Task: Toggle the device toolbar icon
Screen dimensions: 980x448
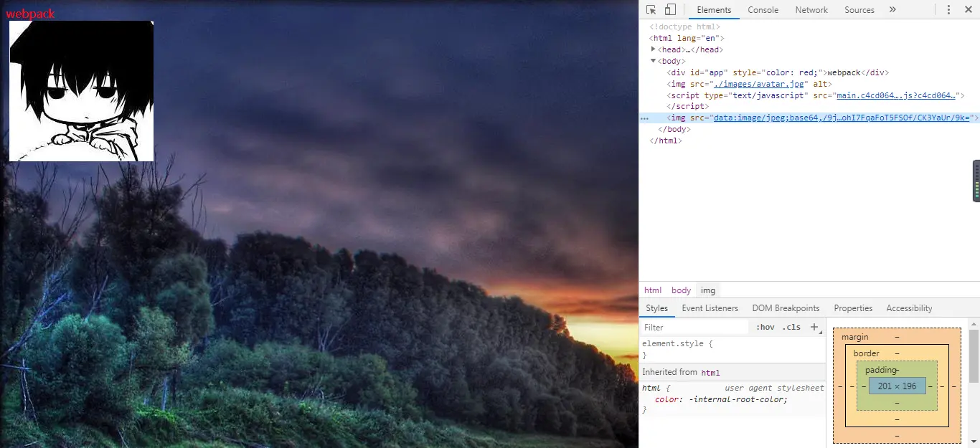Action: [x=670, y=10]
